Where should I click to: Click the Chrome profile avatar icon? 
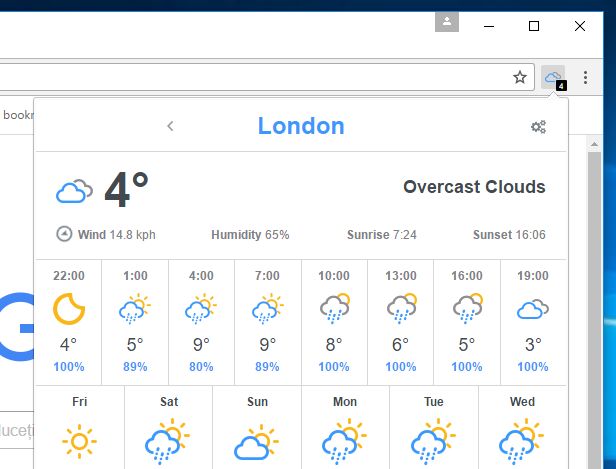pos(447,22)
